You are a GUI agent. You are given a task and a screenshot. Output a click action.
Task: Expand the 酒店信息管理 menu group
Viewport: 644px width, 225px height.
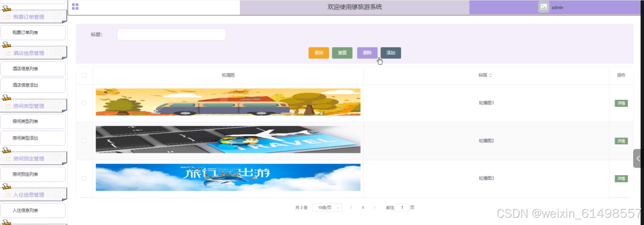click(x=33, y=53)
